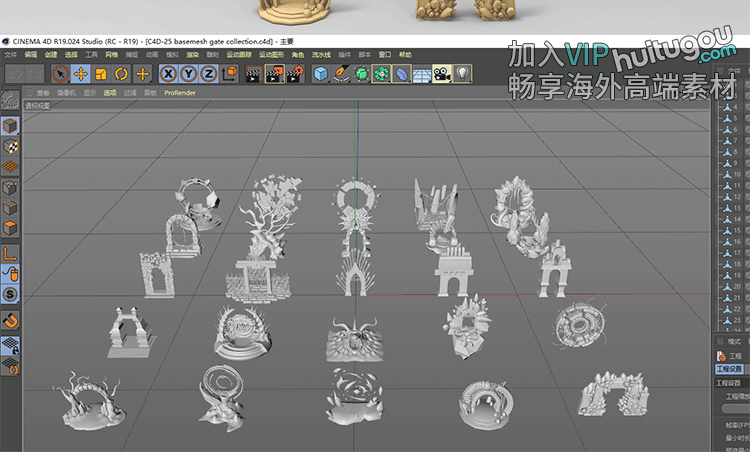Toggle the Y axis lock
The height and width of the screenshot is (456, 750).
[x=188, y=73]
